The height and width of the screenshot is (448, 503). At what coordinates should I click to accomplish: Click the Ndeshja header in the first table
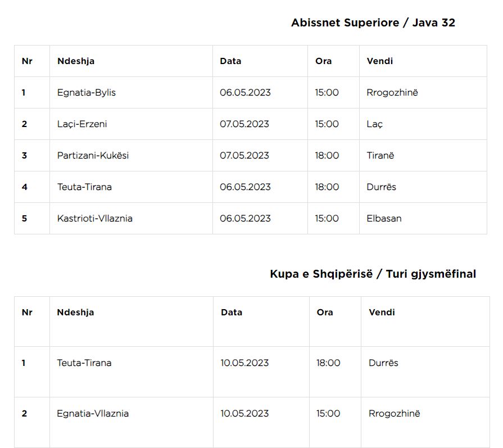(x=76, y=61)
